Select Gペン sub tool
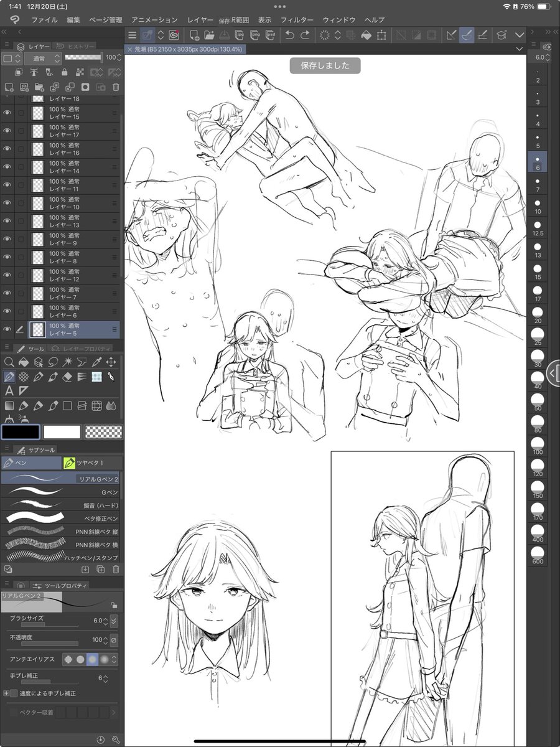560x747 pixels. point(62,492)
